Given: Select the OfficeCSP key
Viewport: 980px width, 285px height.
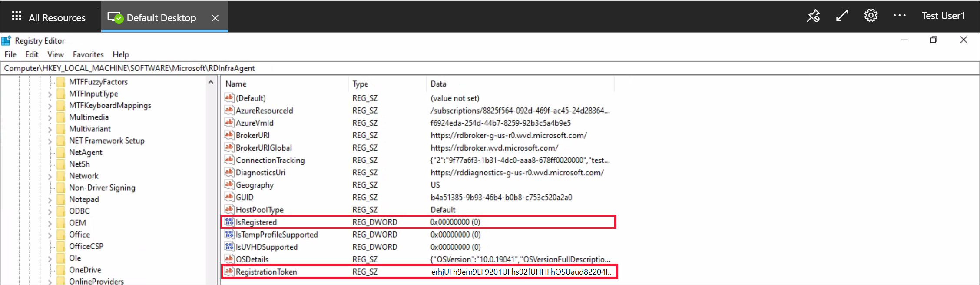Looking at the screenshot, I should [86, 246].
